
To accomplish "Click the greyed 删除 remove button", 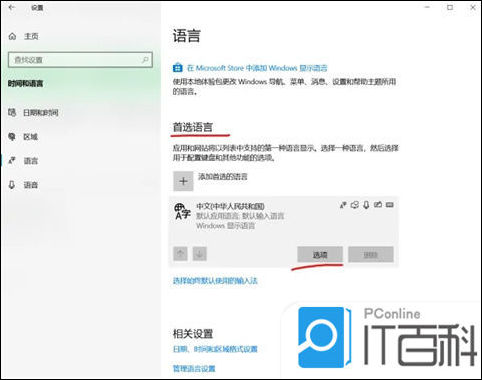I will pyautogui.click(x=371, y=255).
